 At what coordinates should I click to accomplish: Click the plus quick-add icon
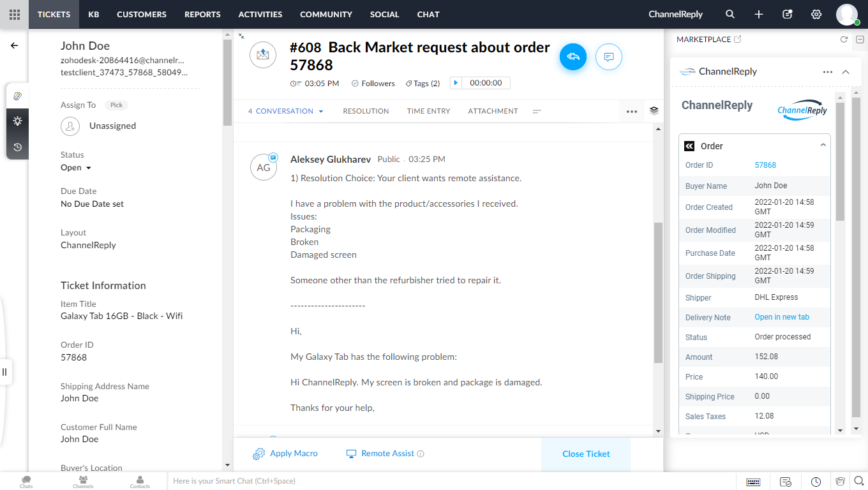click(x=759, y=14)
